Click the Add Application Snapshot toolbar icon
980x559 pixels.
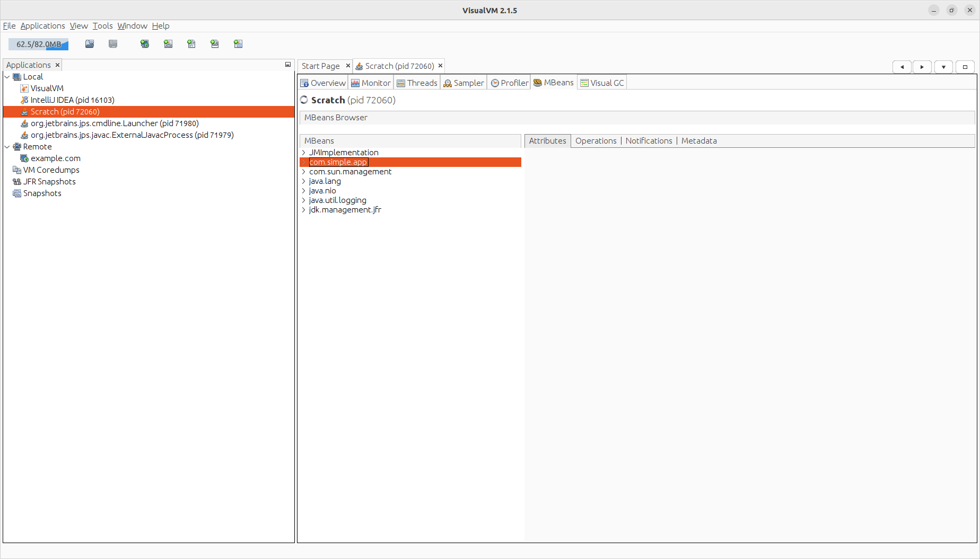238,44
